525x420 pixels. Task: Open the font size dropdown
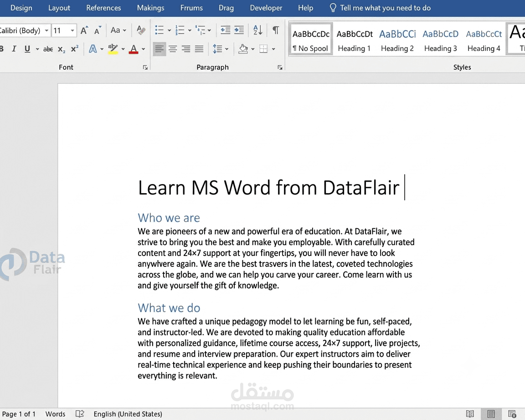[x=72, y=31]
